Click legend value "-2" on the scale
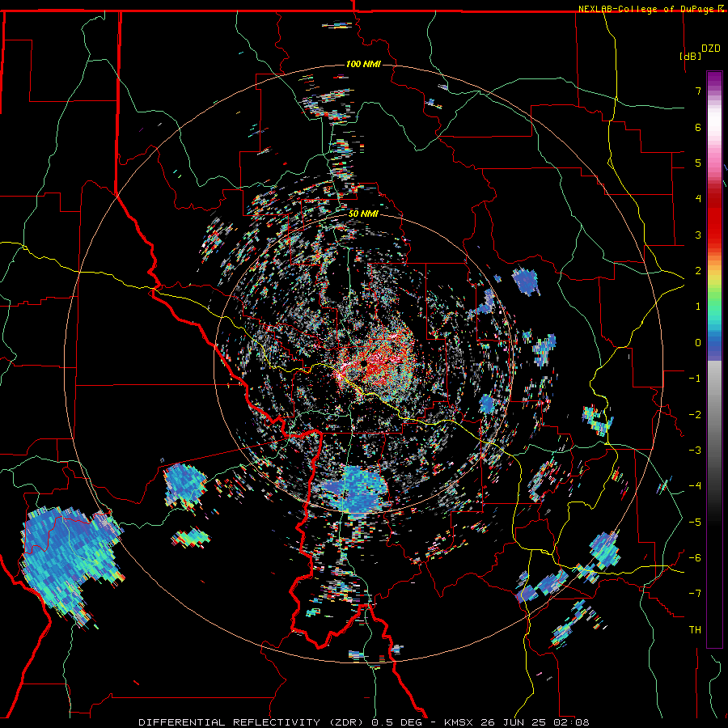Image resolution: width=728 pixels, height=728 pixels. (695, 415)
